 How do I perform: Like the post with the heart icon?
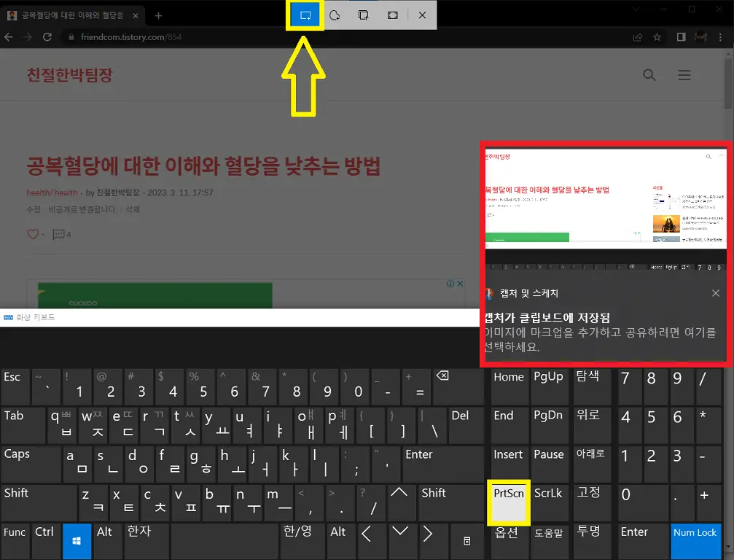coord(34,234)
